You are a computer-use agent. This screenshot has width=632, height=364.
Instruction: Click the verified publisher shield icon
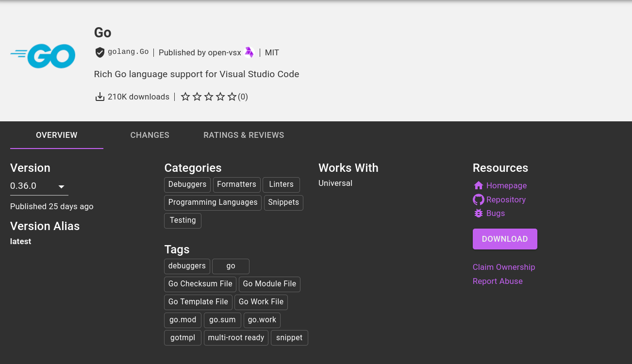pyautogui.click(x=100, y=52)
